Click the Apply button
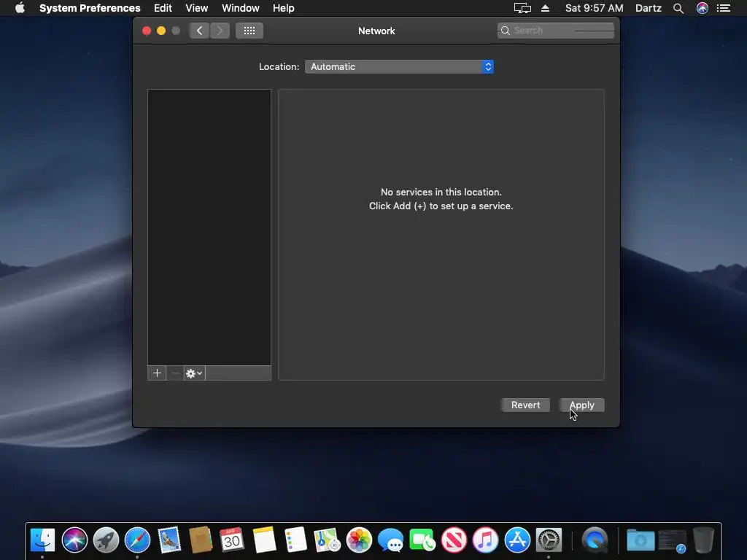Image resolution: width=747 pixels, height=560 pixels. [x=581, y=405]
